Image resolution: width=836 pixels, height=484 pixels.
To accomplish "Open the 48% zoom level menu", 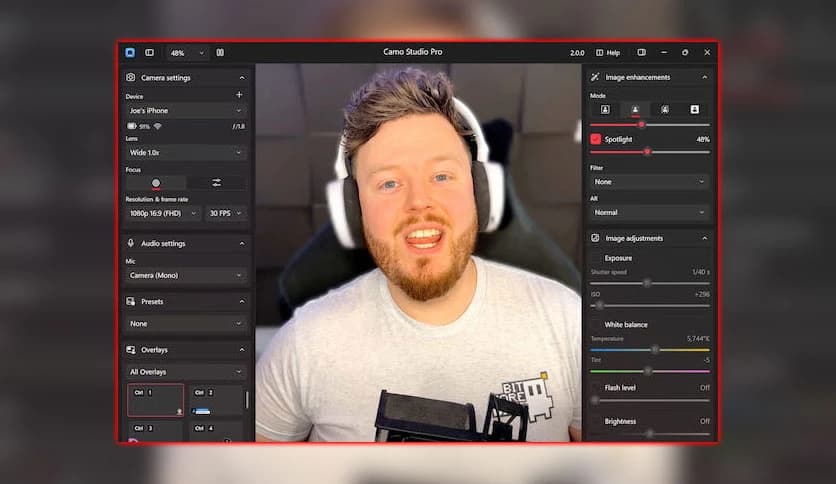I will (187, 52).
